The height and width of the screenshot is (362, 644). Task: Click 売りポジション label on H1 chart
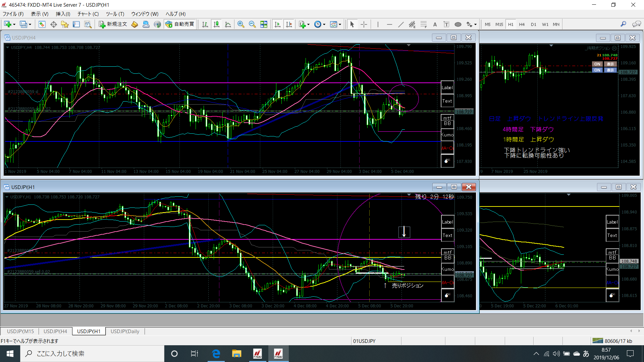point(408,286)
